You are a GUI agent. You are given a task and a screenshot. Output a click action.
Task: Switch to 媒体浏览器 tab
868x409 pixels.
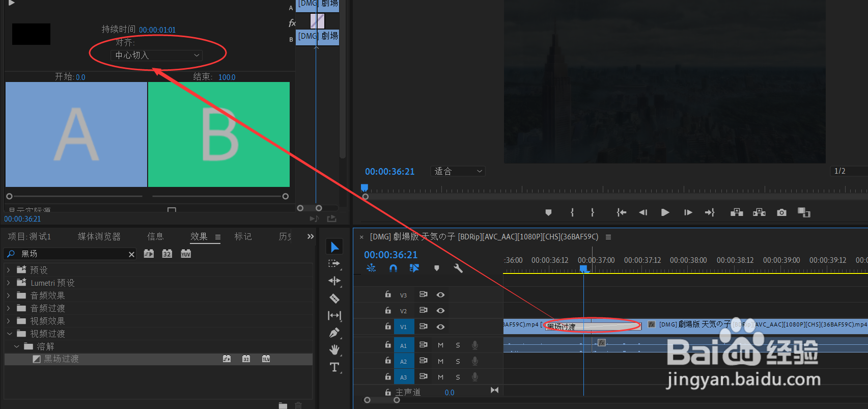[99, 236]
